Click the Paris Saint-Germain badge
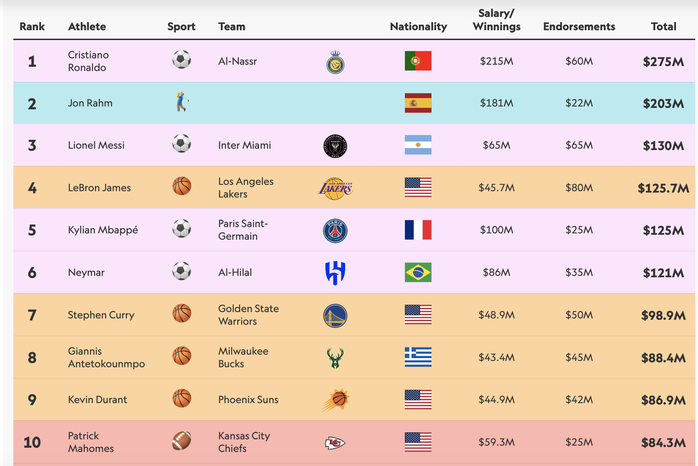The width and height of the screenshot is (698, 466). click(x=335, y=231)
